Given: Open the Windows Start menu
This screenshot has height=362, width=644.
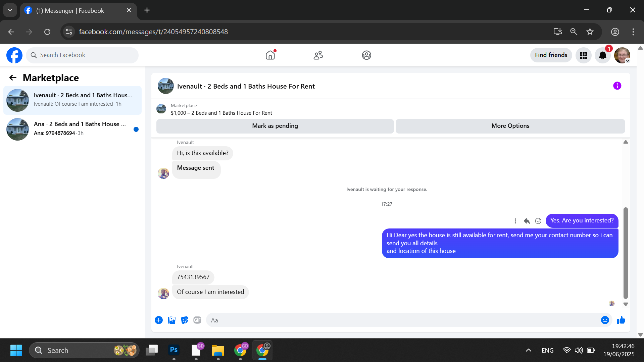Looking at the screenshot, I should (16, 351).
